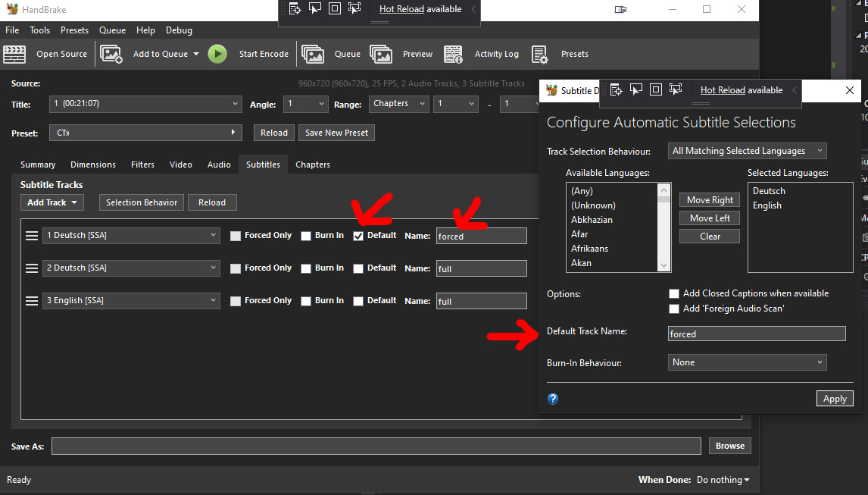Image resolution: width=868 pixels, height=495 pixels.
Task: Enable Add 'Foreign Audio Scan' option
Action: pyautogui.click(x=673, y=309)
